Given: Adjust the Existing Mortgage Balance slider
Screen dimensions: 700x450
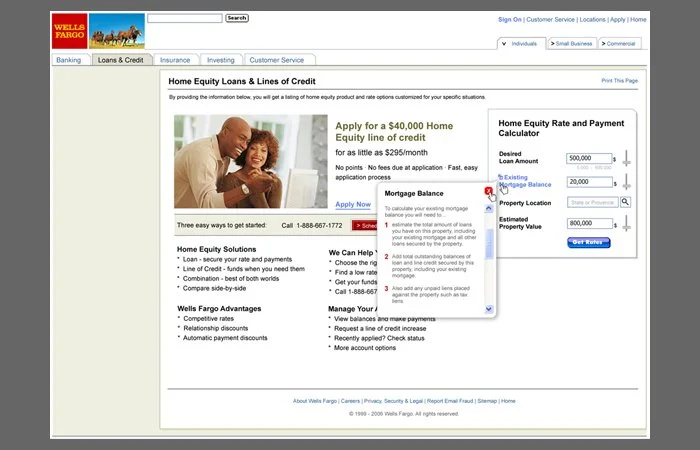Looking at the screenshot, I should 626,182.
